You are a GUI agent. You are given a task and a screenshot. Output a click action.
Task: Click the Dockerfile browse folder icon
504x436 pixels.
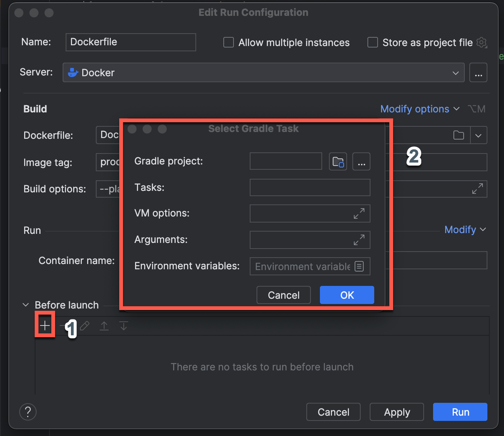[459, 135]
